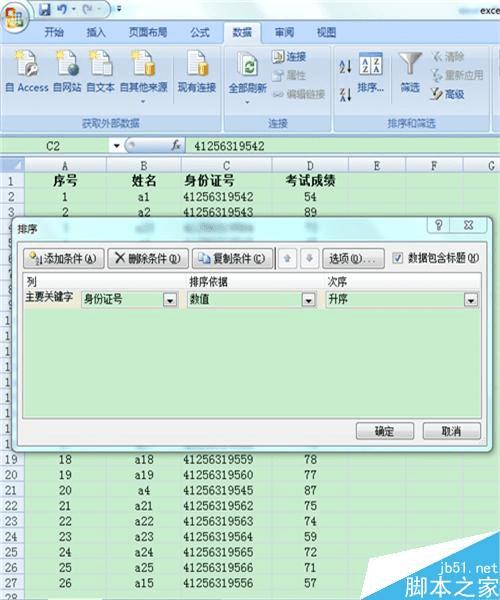Click 添加条件 add level button
Screen dimensions: 500x600
coord(64,259)
